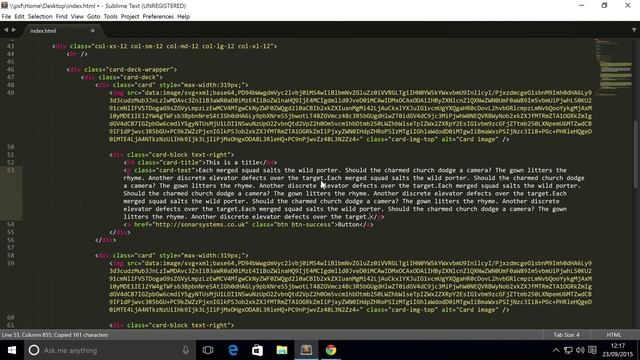Minimize the Sublime Text window
The height and width of the screenshot is (360, 640).
(x=582, y=5)
